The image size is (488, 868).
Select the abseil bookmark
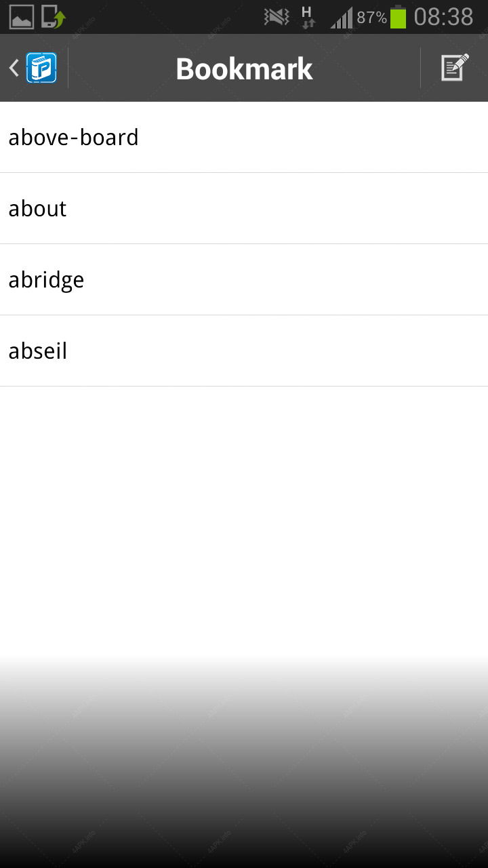[244, 351]
